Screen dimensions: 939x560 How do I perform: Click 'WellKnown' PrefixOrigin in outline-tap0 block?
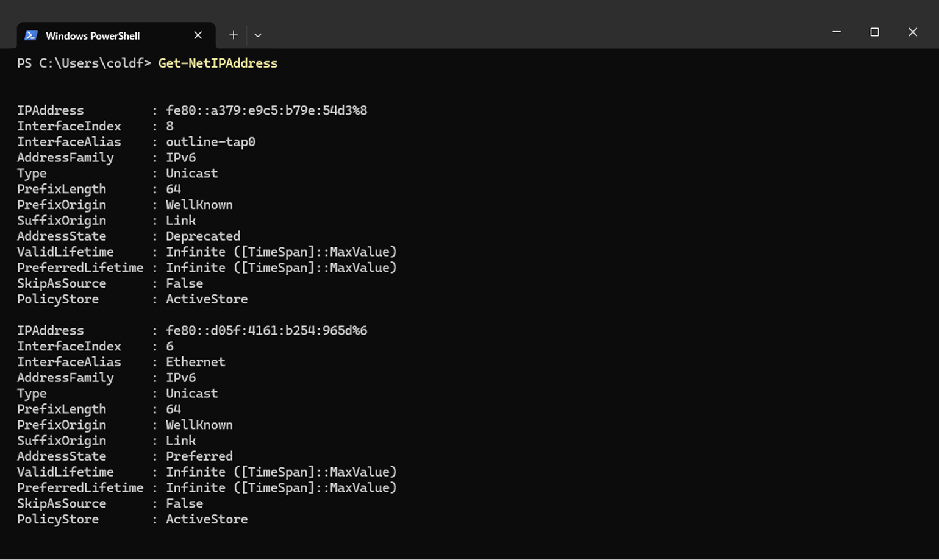[199, 205]
